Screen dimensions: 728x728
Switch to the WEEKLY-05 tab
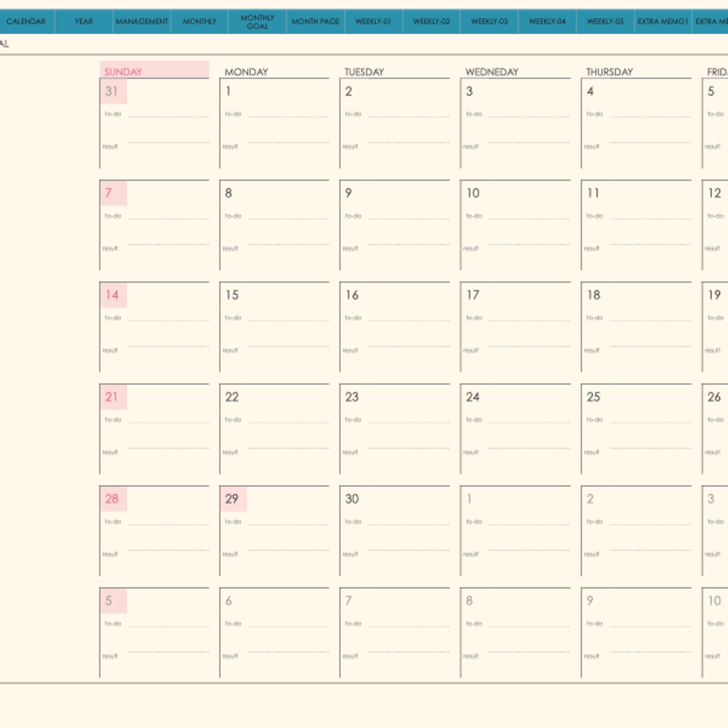point(605,21)
